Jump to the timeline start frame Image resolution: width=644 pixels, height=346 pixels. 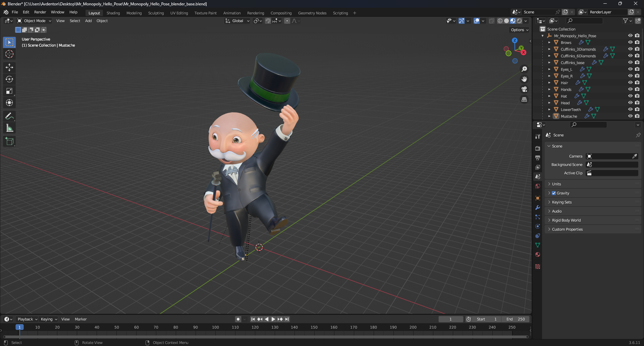(253, 319)
